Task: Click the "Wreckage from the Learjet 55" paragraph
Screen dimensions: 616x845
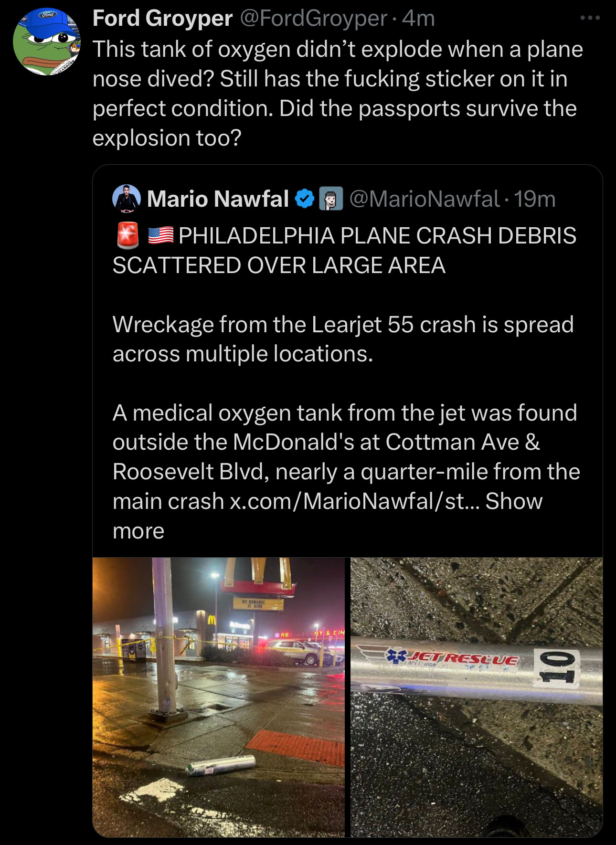Action: [343, 339]
